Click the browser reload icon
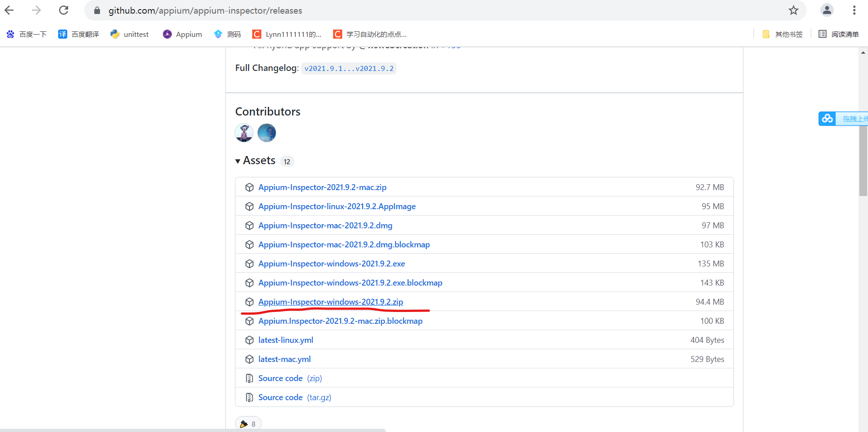Viewport: 868px width, 432px height. pos(64,10)
